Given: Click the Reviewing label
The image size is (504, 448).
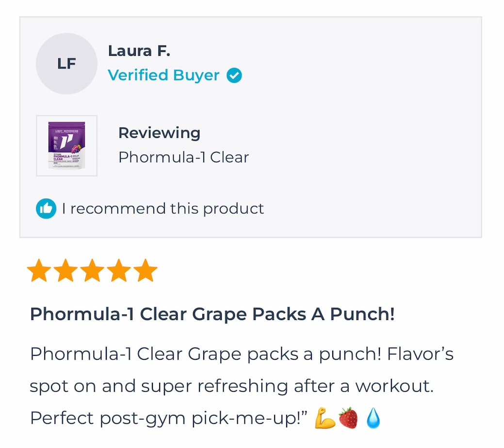Looking at the screenshot, I should pyautogui.click(x=159, y=133).
